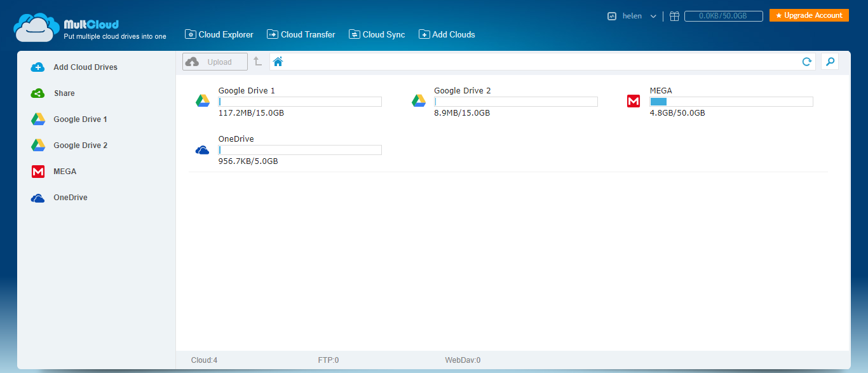Open Cloud Transfer tab
Image resolution: width=868 pixels, height=373 pixels.
click(301, 34)
